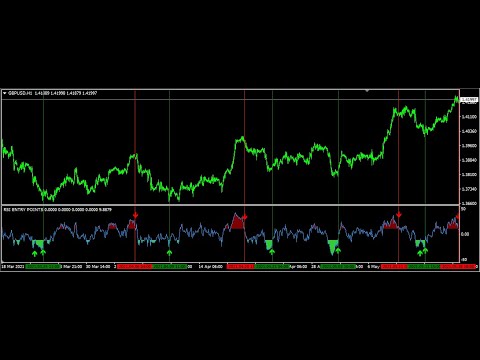
Task: Click the red sell arrow beside the largest red RSI area
Action: pyautogui.click(x=245, y=217)
